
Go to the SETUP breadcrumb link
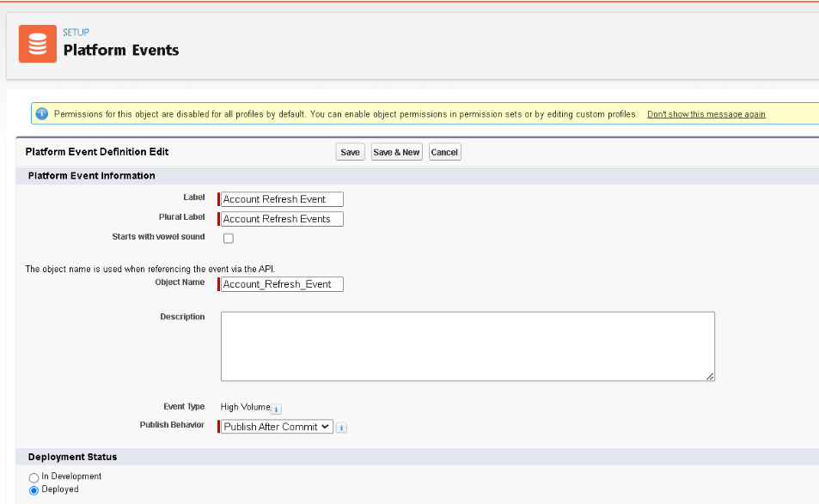pos(76,33)
